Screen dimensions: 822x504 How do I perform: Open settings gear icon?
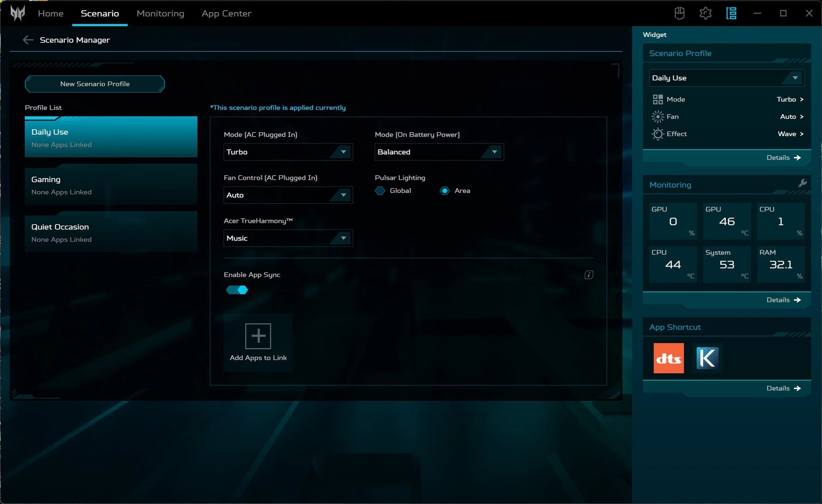705,13
